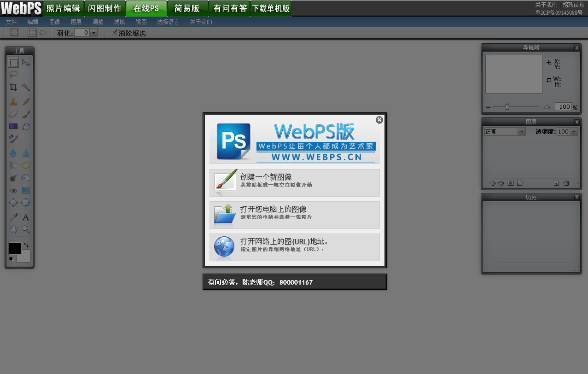Select the Blur droplet tool
The height and width of the screenshot is (374, 588).
click(x=14, y=153)
